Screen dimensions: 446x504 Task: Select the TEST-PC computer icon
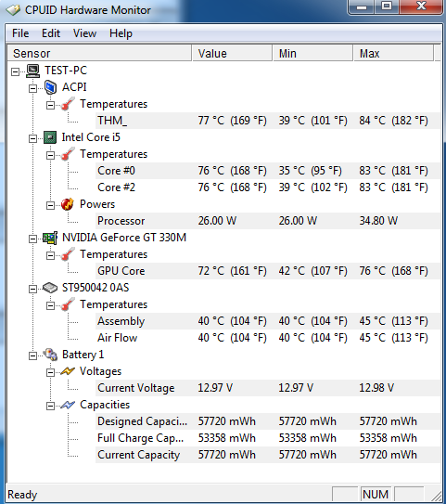(32, 71)
